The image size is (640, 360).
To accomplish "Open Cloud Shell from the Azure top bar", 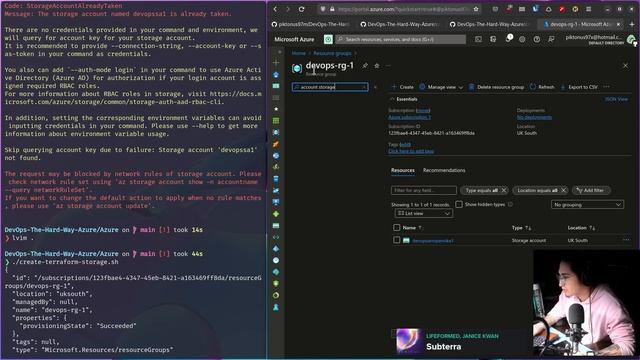I will point(478,39).
